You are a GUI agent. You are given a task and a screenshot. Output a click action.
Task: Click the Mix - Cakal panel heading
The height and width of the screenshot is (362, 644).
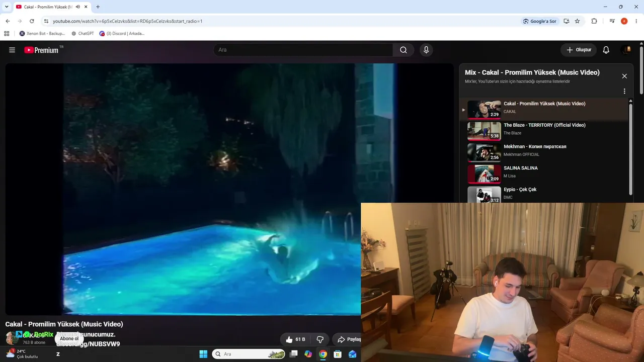coord(532,72)
